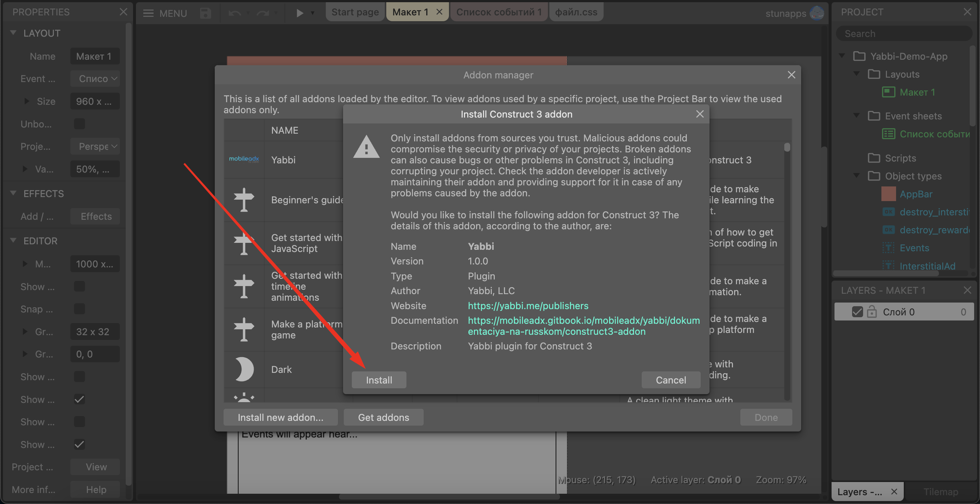Collapse the Layouts folder in project tree
The width and height of the screenshot is (980, 504).
[x=856, y=74]
